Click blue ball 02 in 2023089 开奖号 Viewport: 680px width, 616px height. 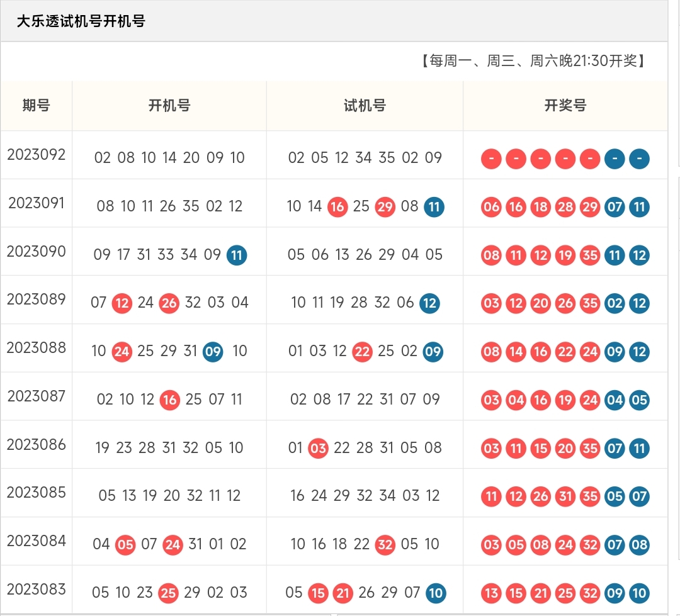click(615, 303)
